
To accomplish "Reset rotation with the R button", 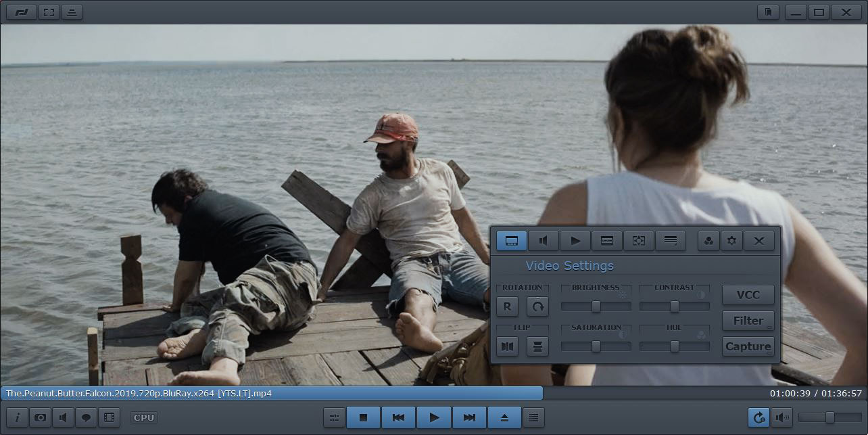I will (508, 306).
